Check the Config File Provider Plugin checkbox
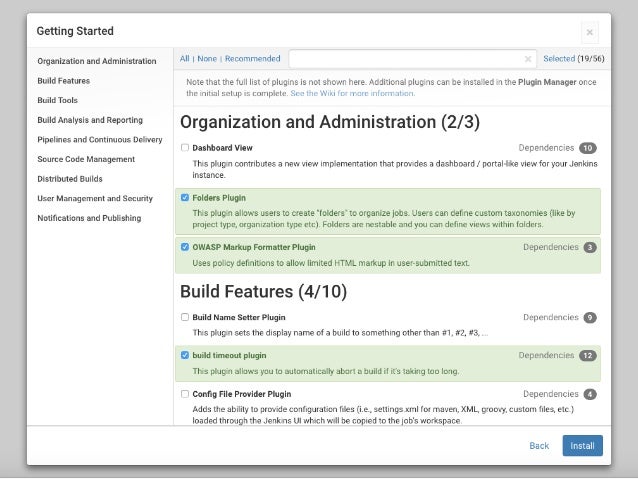The height and width of the screenshot is (479, 638). [185, 394]
